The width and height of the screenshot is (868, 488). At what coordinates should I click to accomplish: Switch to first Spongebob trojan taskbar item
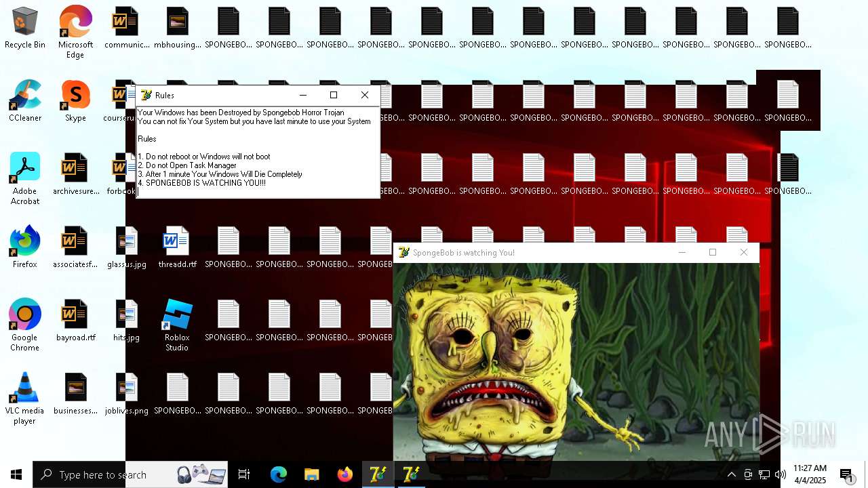pyautogui.click(x=378, y=474)
